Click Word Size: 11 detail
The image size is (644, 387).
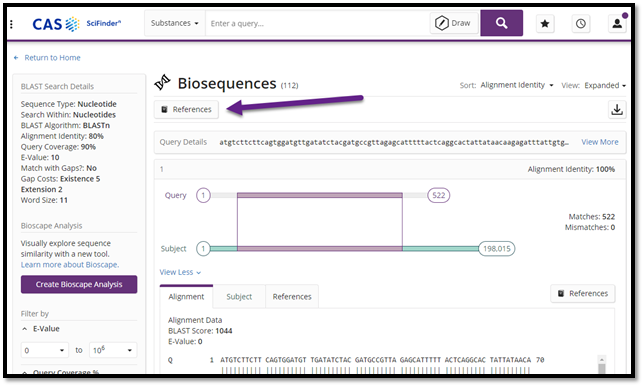coord(44,200)
